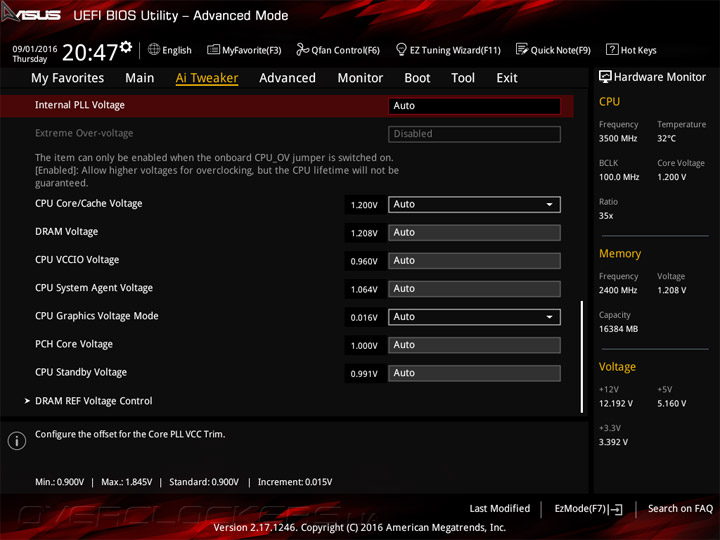
Task: Open MyFavorite(F3) list icon
Action: [213, 49]
